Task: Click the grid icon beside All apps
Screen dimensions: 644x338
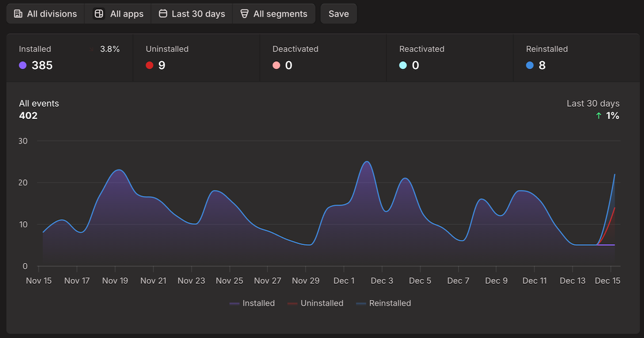Action: point(99,14)
